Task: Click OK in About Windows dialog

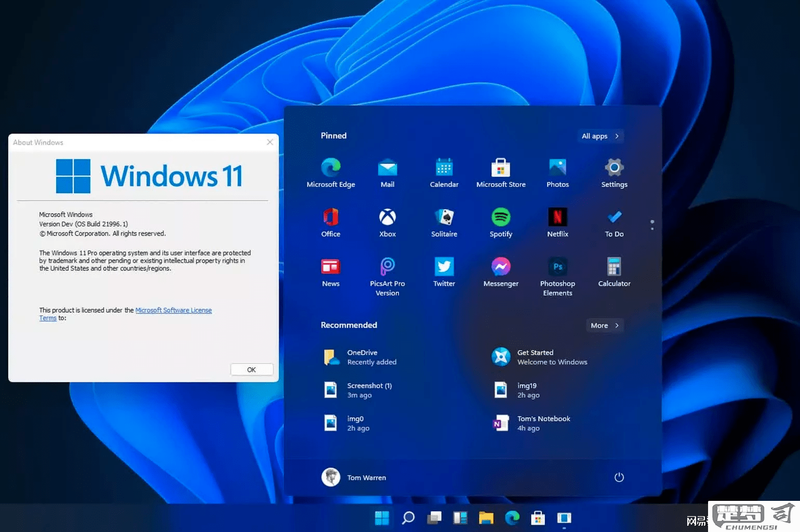Action: (251, 370)
